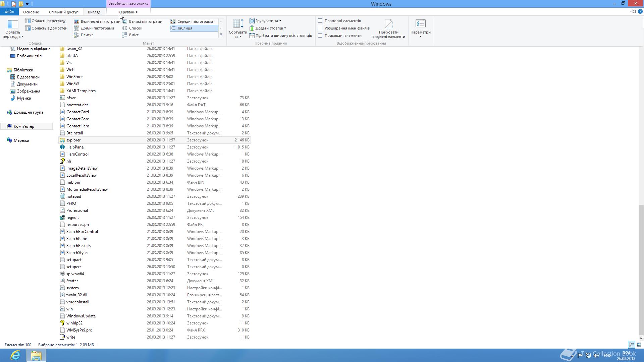Click scrollbar down arrow at bottom
Screen dimensions: 644x362
click(641, 338)
